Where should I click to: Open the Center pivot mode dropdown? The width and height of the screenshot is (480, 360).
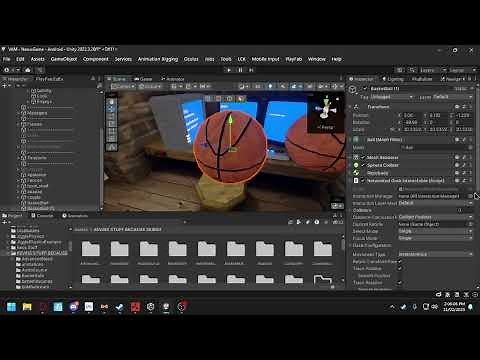coord(123,86)
